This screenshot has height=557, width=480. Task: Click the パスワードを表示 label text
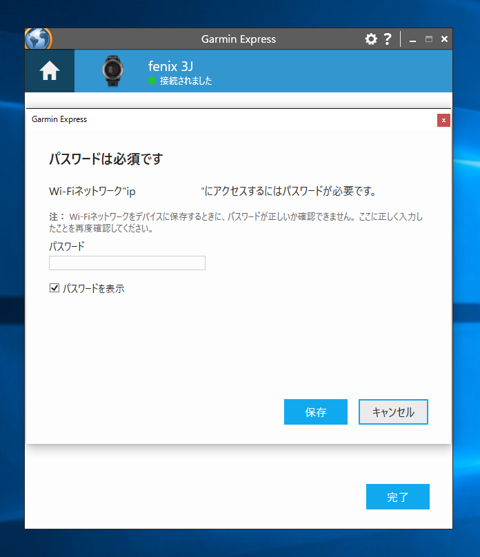point(93,288)
